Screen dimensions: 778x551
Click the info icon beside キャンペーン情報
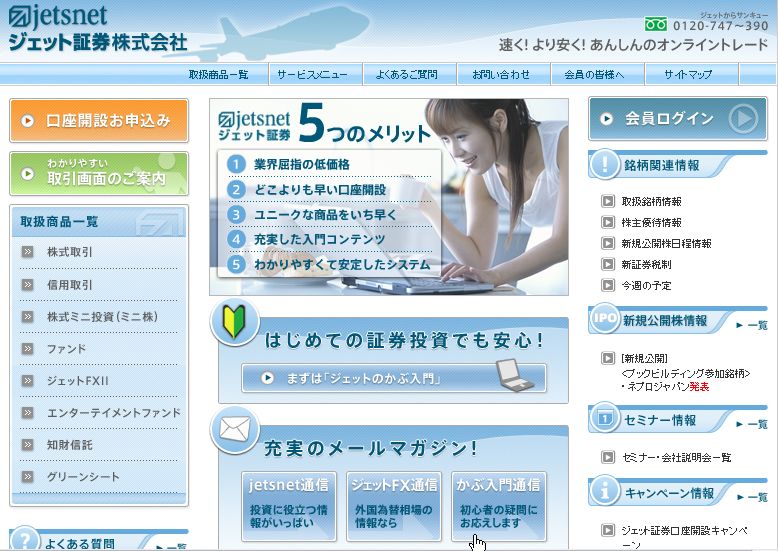pyautogui.click(x=606, y=492)
